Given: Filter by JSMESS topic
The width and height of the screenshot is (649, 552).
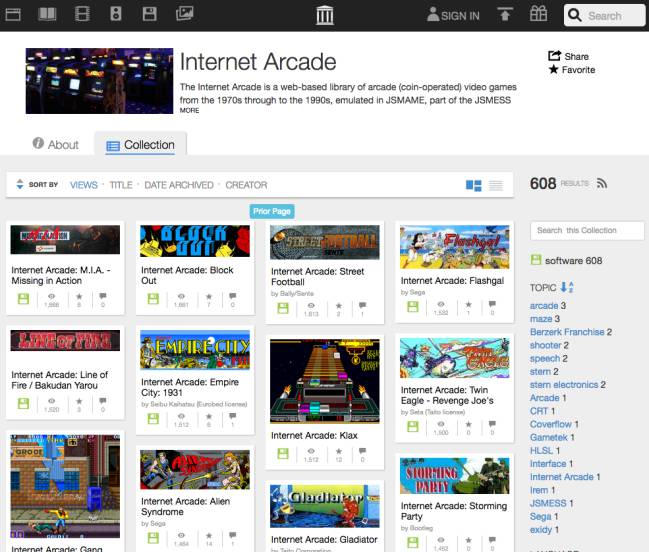Looking at the screenshot, I should point(548,503).
